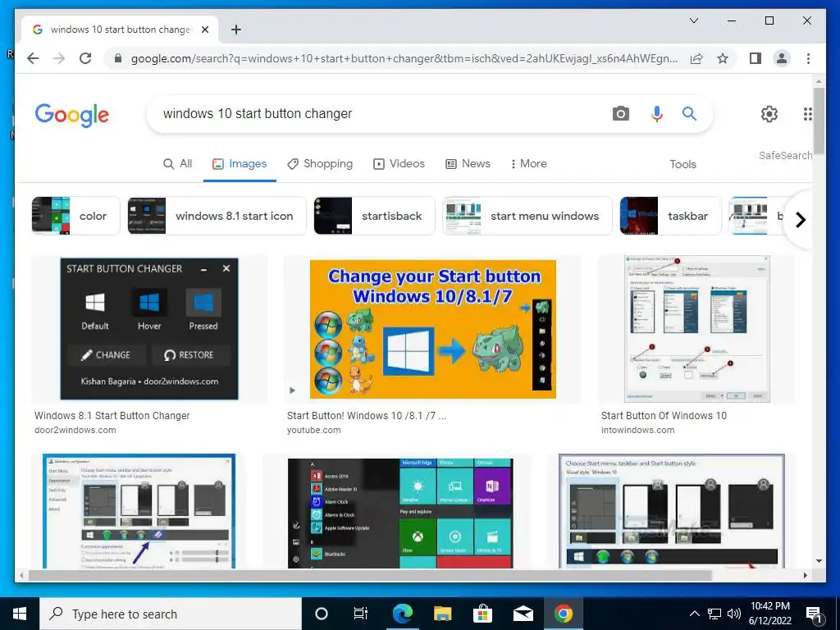Search by image with camera icon
The width and height of the screenshot is (840, 630).
point(621,113)
